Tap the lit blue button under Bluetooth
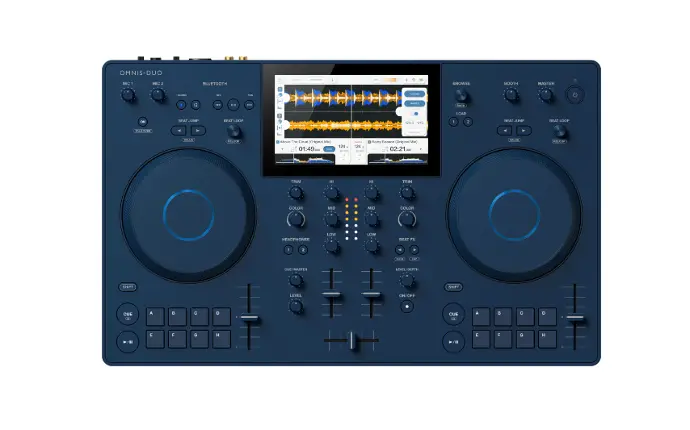The width and height of the screenshot is (690, 430). pyautogui.click(x=181, y=105)
